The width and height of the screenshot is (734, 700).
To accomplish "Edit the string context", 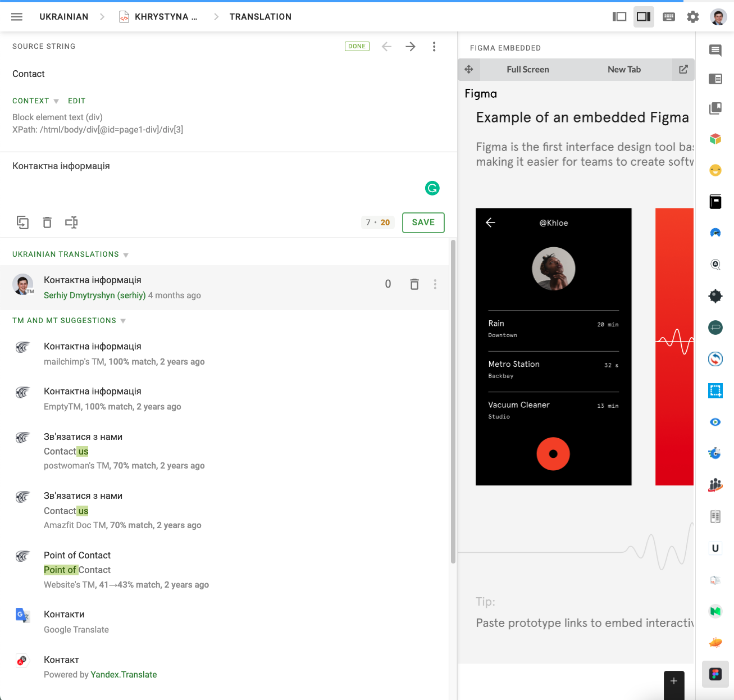I will pyautogui.click(x=77, y=101).
